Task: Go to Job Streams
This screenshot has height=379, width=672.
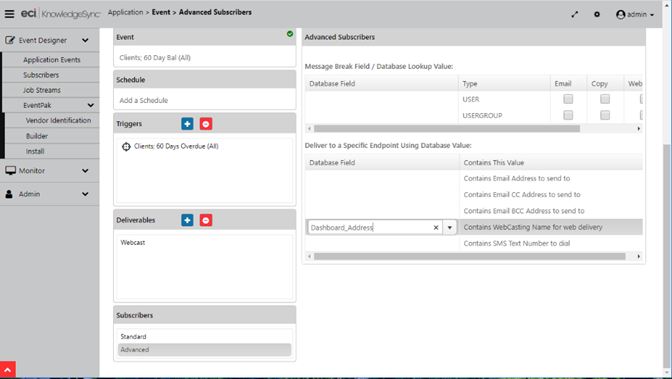Action: [42, 90]
